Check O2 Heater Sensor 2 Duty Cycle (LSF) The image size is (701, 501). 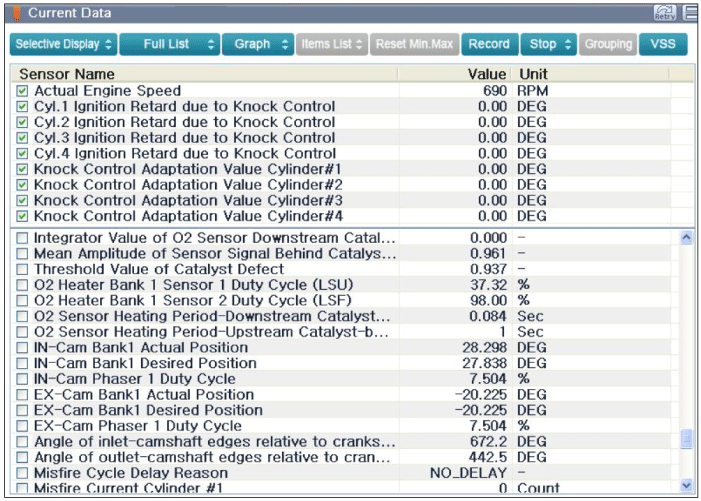pyautogui.click(x=22, y=301)
